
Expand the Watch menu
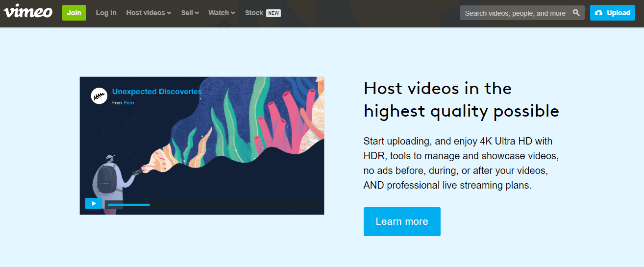(222, 13)
